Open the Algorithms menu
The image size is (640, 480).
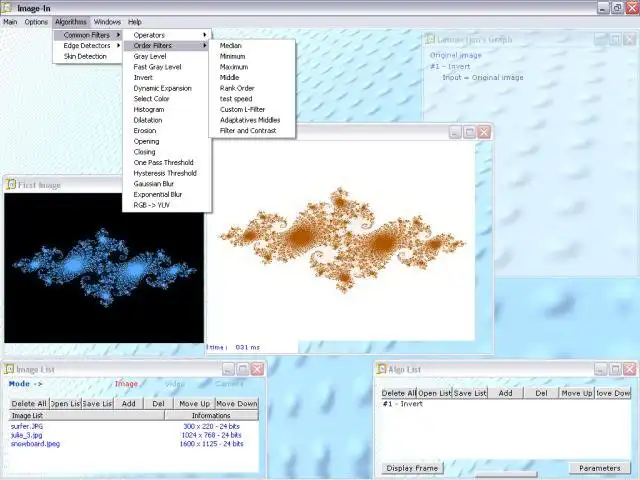(71, 22)
